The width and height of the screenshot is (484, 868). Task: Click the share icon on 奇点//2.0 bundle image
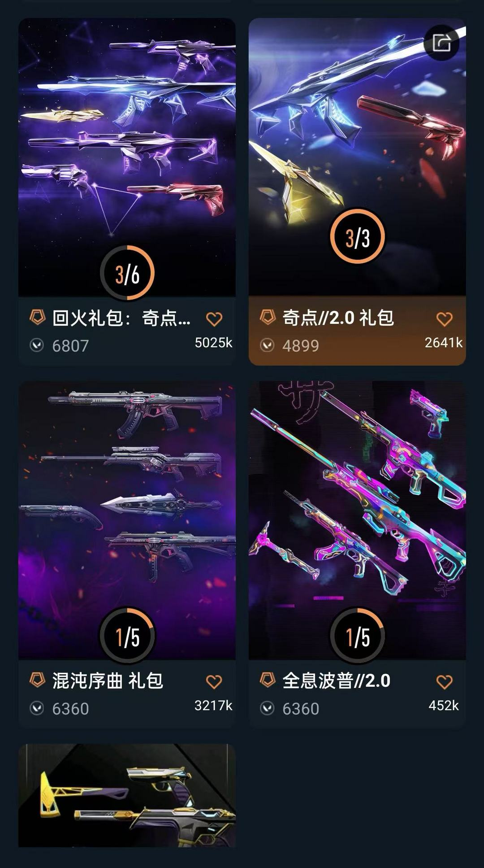(441, 43)
